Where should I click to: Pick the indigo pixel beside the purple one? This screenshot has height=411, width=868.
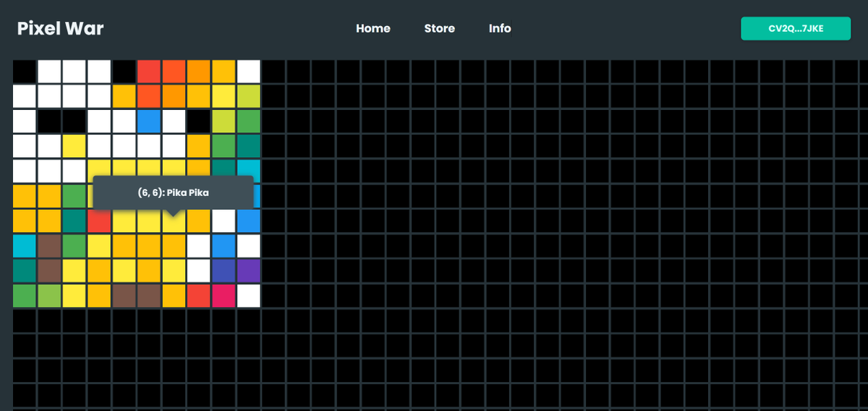[224, 271]
